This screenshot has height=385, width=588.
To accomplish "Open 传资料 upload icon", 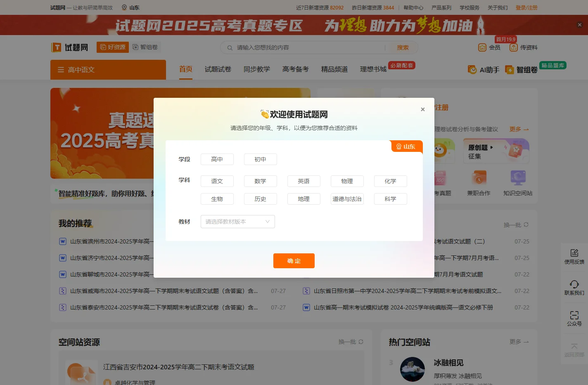I will pos(524,47).
